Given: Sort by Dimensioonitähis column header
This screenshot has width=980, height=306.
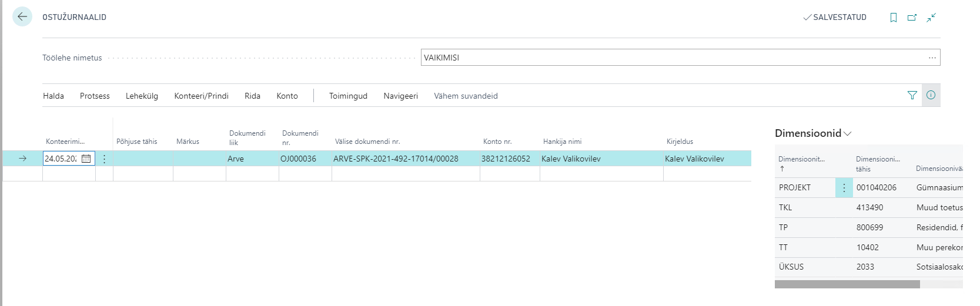Looking at the screenshot, I should (801, 159).
